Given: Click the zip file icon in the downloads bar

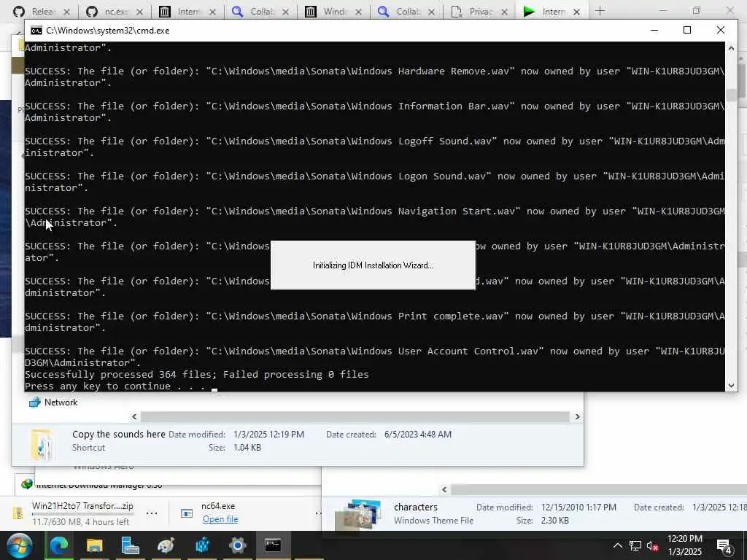Looking at the screenshot, I should [x=18, y=513].
